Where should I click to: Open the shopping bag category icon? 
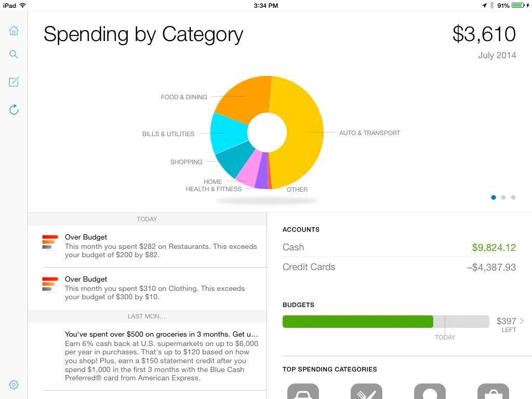coord(493,392)
